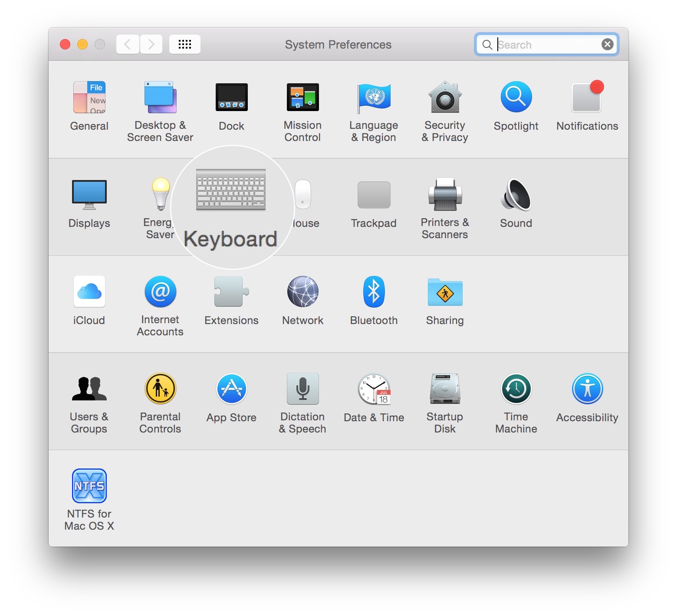Open Security & Privacy settings

[444, 98]
